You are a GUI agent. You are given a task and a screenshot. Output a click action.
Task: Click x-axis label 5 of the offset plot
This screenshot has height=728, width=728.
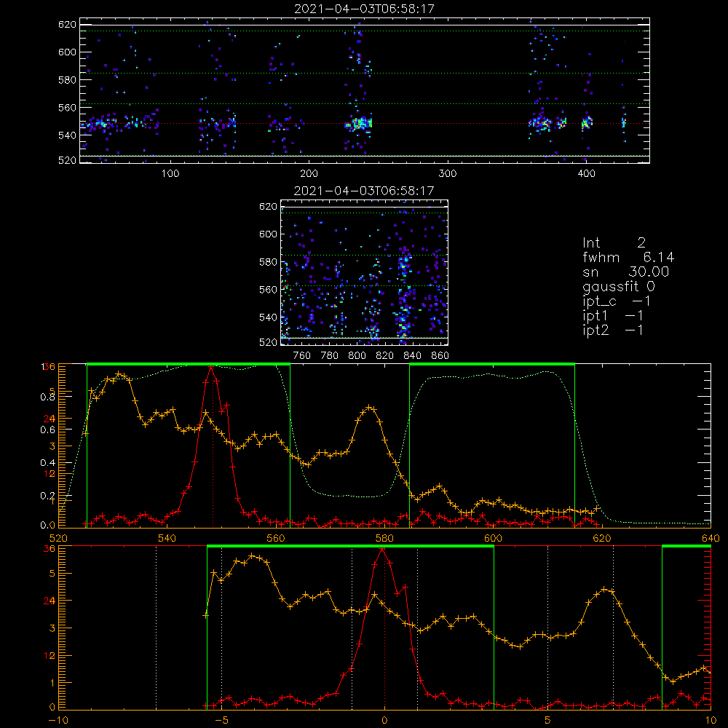(548, 721)
